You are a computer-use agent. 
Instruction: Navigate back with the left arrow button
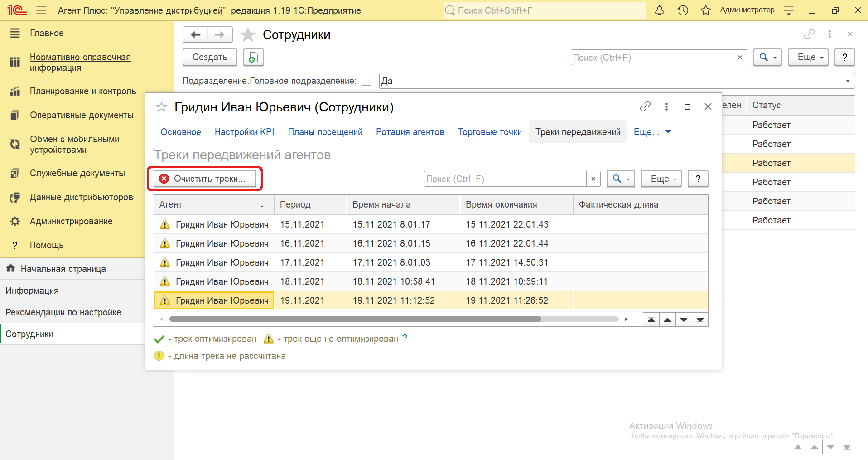pyautogui.click(x=196, y=35)
